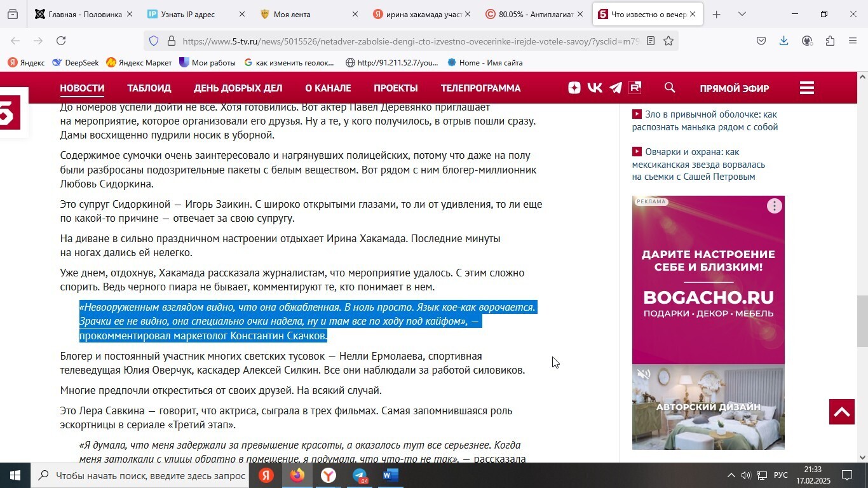Image resolution: width=868 pixels, height=488 pixels.
Task: Open the Telegram channel icon
Action: coord(615,88)
